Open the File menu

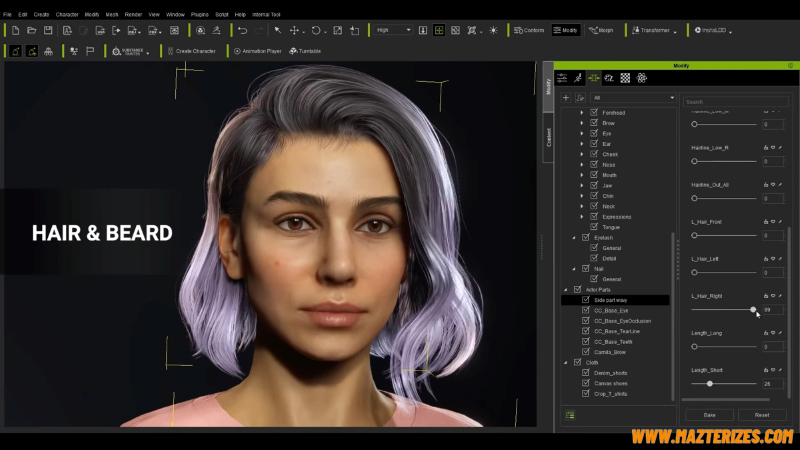[7, 14]
